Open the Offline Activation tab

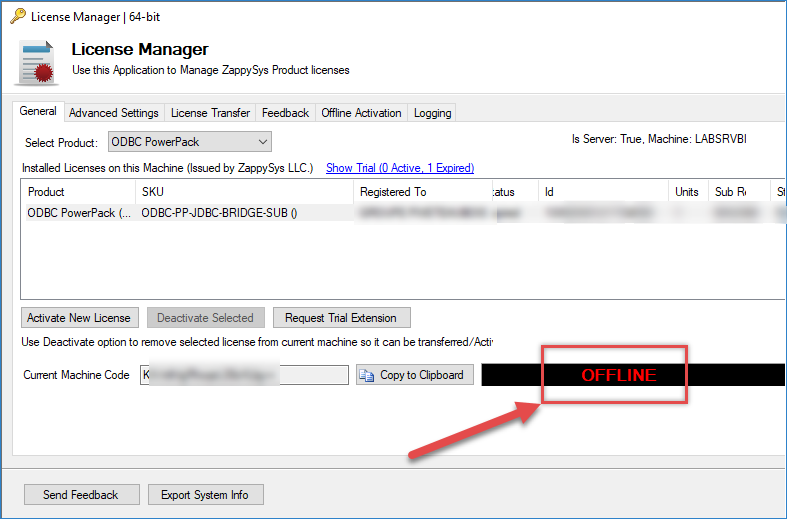pos(361,113)
